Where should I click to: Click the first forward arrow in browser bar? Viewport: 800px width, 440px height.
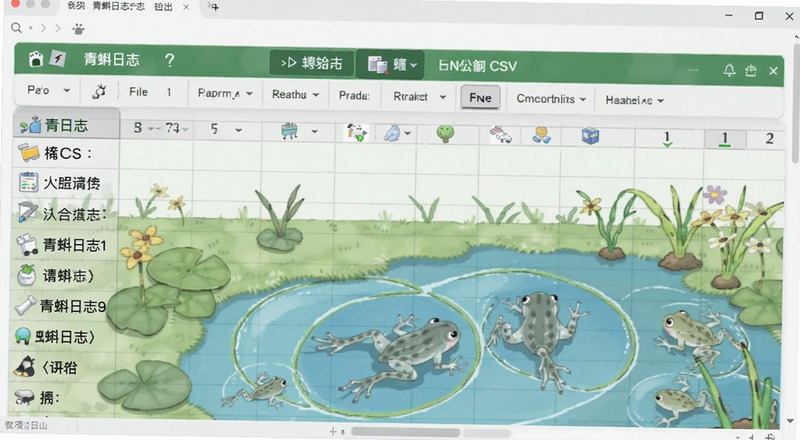43,28
